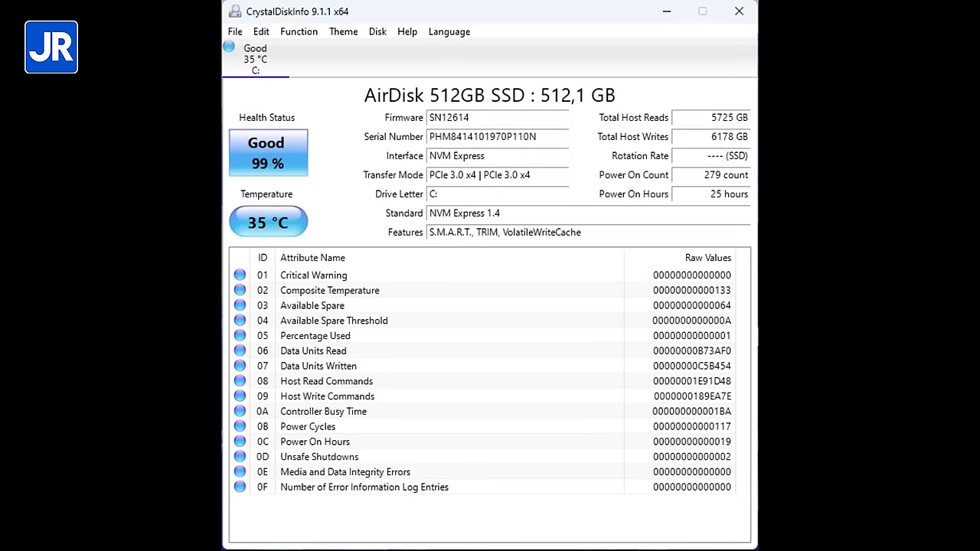Click the Good 99% health status button
The width and height of the screenshot is (980, 551).
click(x=268, y=153)
